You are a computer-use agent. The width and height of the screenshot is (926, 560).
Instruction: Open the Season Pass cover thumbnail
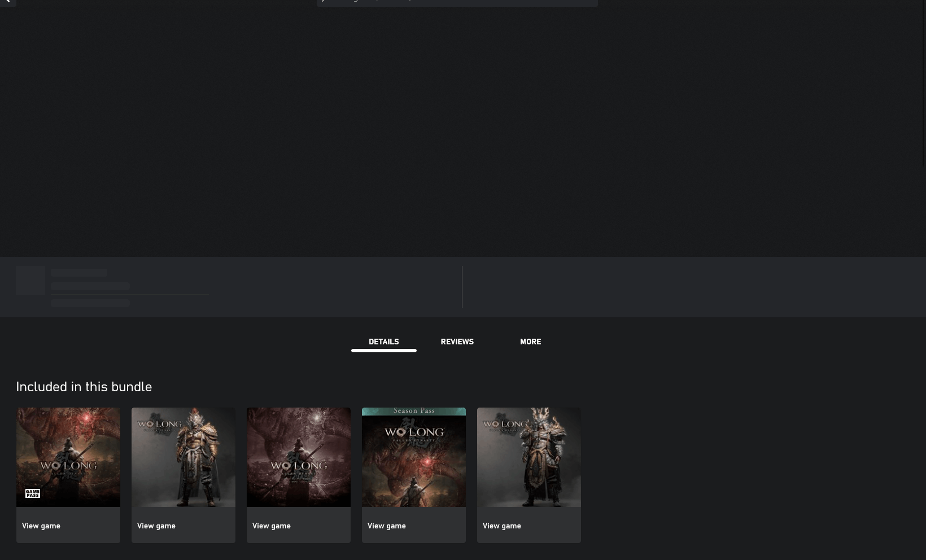pyautogui.click(x=414, y=457)
